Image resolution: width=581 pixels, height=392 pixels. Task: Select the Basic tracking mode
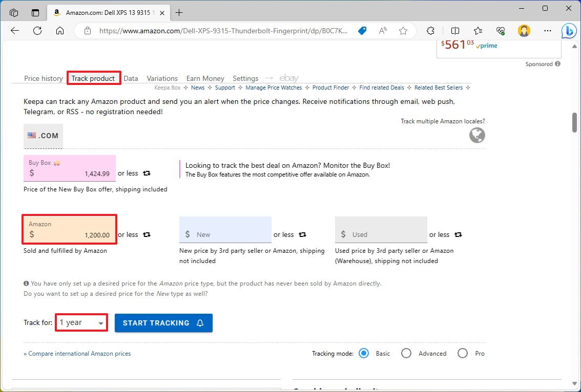(364, 353)
